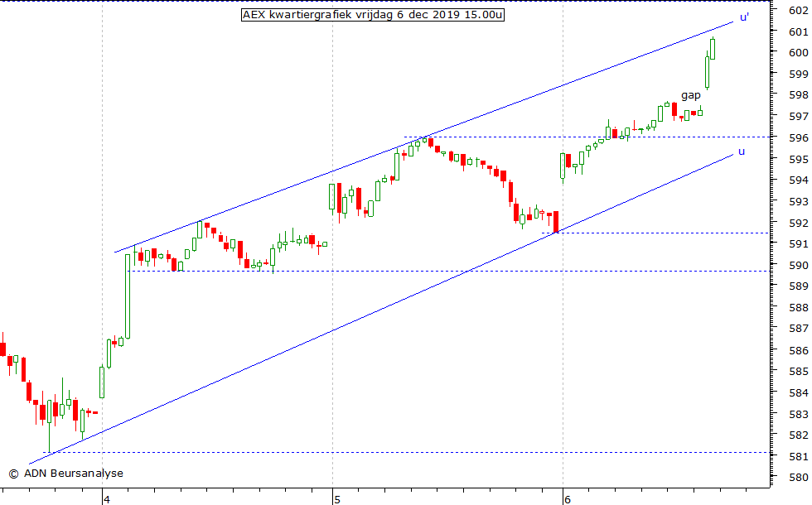Image resolution: width=812 pixels, height=505 pixels.
Task: Click the 601 price axis label
Action: pyautogui.click(x=798, y=31)
